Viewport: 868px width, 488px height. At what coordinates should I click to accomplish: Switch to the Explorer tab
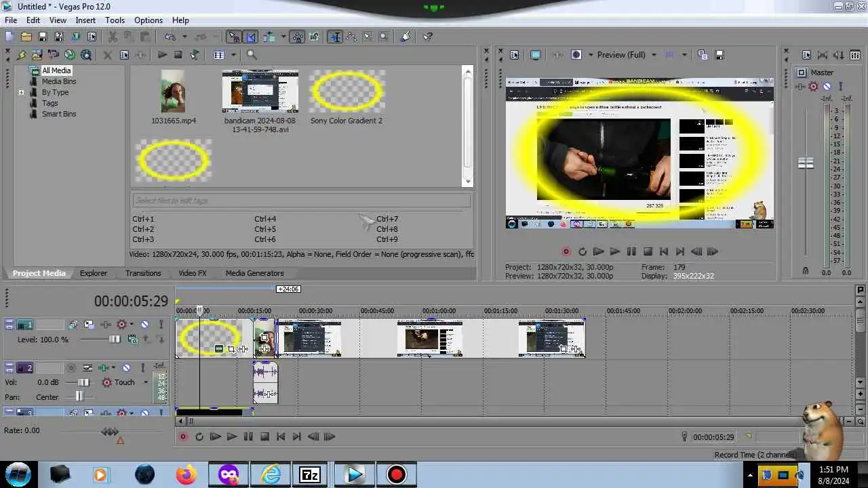[94, 273]
